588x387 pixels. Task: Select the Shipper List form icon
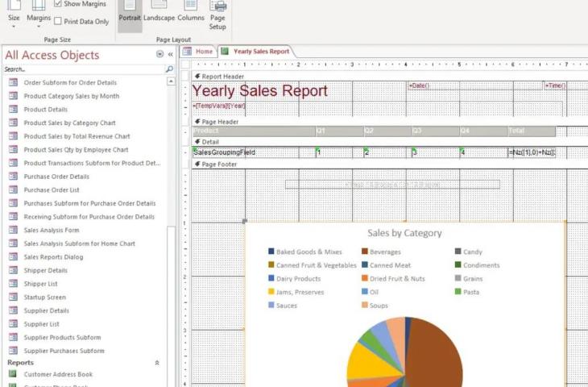click(x=13, y=284)
